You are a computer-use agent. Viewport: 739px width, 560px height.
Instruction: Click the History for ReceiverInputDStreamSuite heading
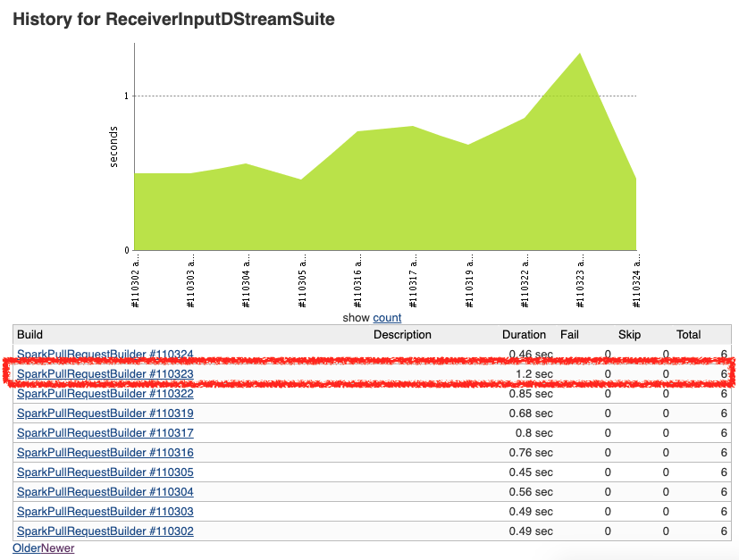pos(173,20)
